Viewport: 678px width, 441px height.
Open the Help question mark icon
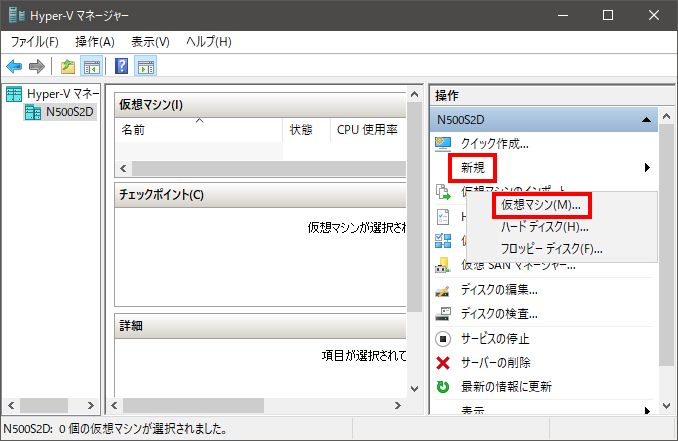tap(122, 67)
